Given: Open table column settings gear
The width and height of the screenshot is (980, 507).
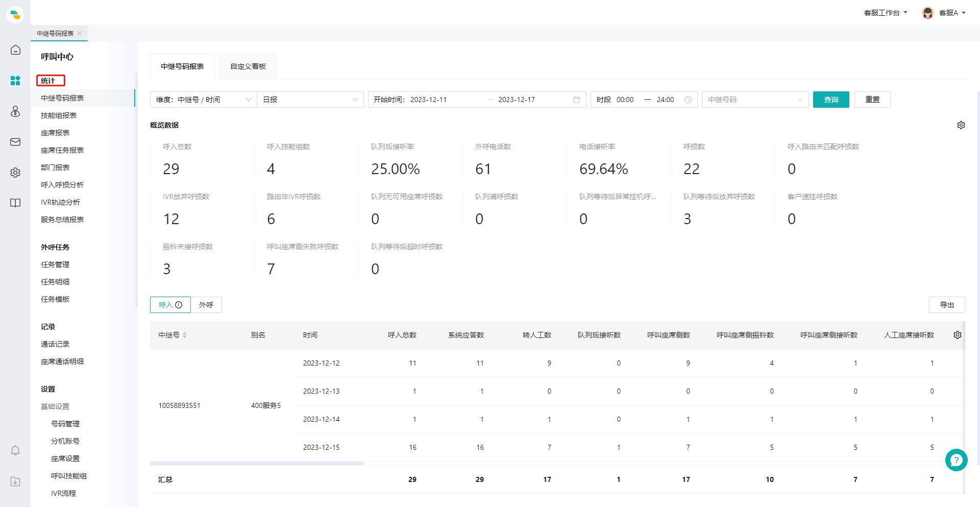Looking at the screenshot, I should 958,335.
